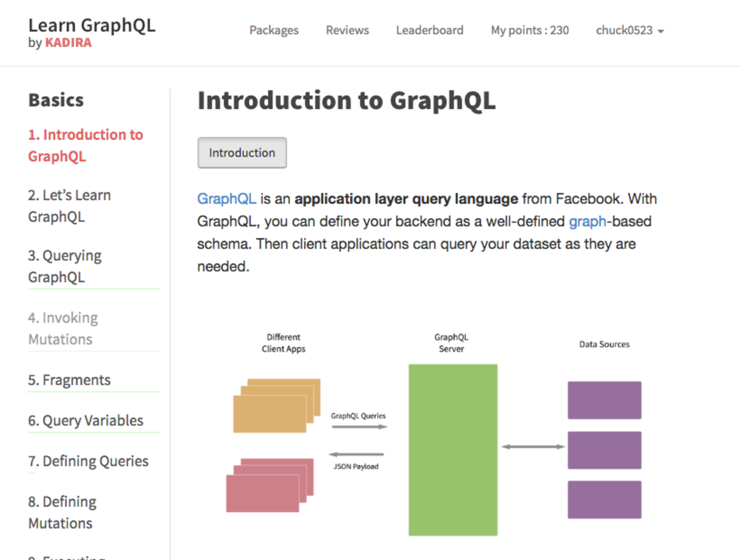The width and height of the screenshot is (741, 560).
Task: Visit the KADIRA brand link
Action: [x=68, y=43]
